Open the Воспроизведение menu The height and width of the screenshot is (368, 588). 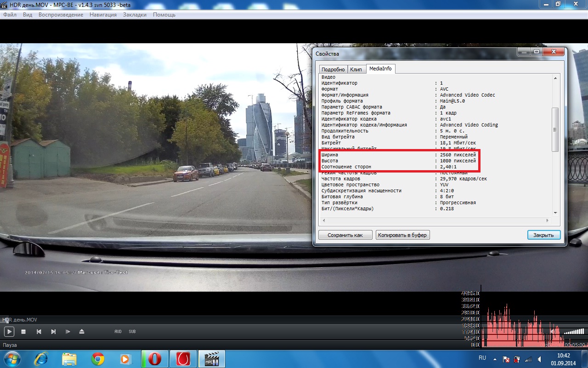pyautogui.click(x=61, y=15)
